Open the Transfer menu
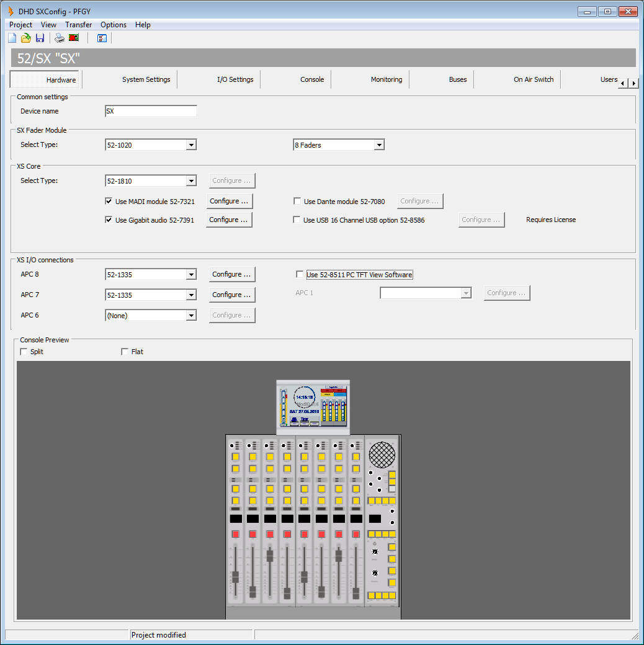The image size is (644, 645). (x=79, y=25)
